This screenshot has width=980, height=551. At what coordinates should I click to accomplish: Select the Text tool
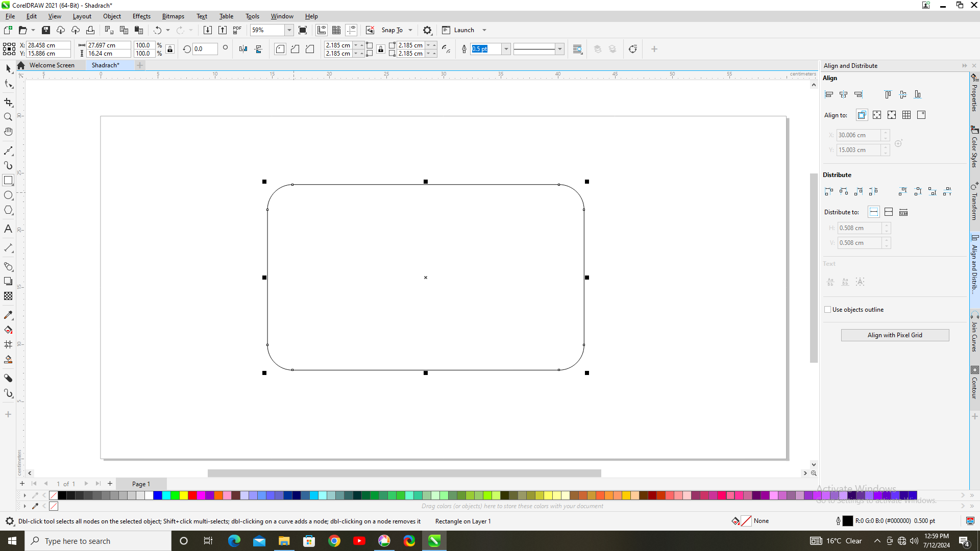coord(8,229)
